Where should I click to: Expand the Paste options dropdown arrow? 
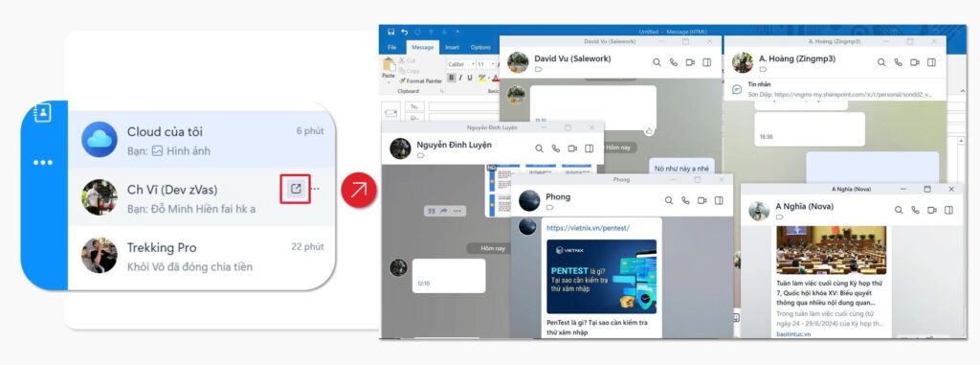pyautogui.click(x=389, y=82)
